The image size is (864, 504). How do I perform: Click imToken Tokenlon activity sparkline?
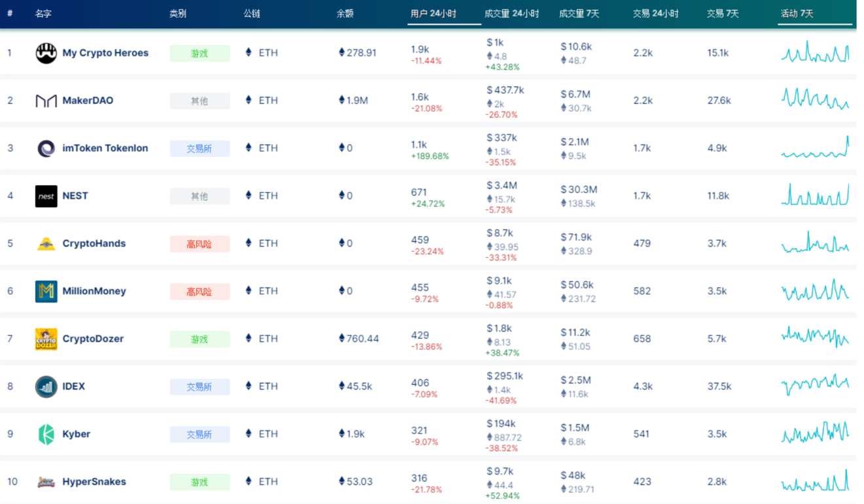(x=815, y=146)
